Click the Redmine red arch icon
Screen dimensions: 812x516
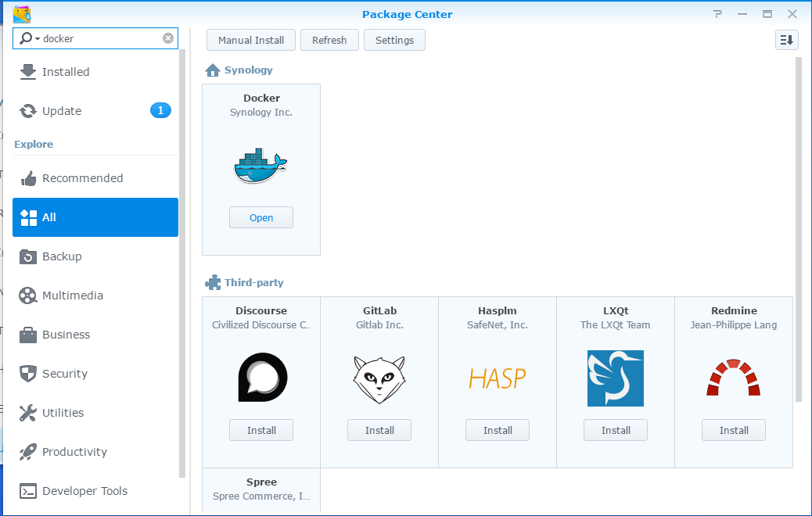click(733, 378)
